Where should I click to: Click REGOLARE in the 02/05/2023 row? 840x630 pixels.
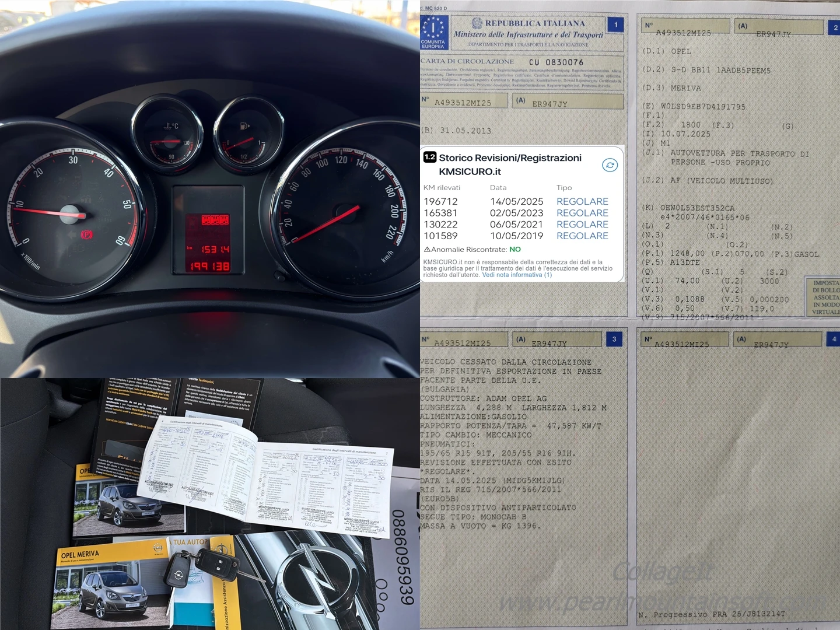coord(582,213)
